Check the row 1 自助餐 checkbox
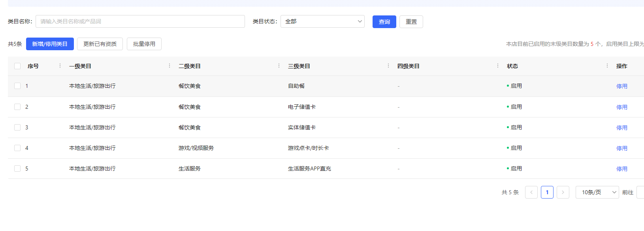The height and width of the screenshot is (231, 644). 17,86
